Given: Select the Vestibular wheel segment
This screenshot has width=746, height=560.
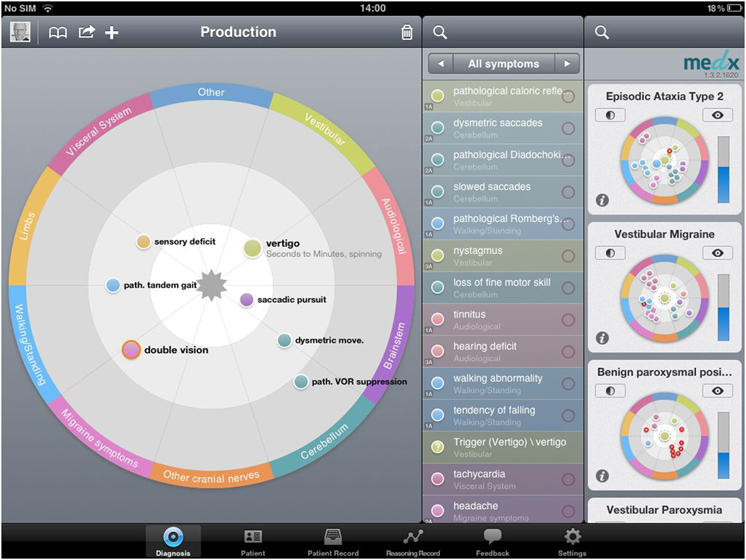Looking at the screenshot, I should (x=325, y=129).
